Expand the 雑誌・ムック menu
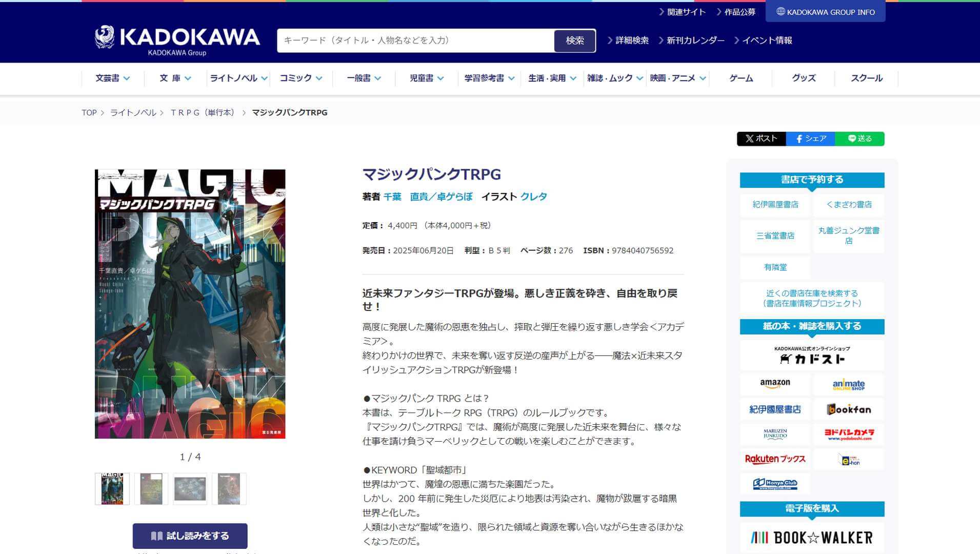980x554 pixels. coord(615,78)
